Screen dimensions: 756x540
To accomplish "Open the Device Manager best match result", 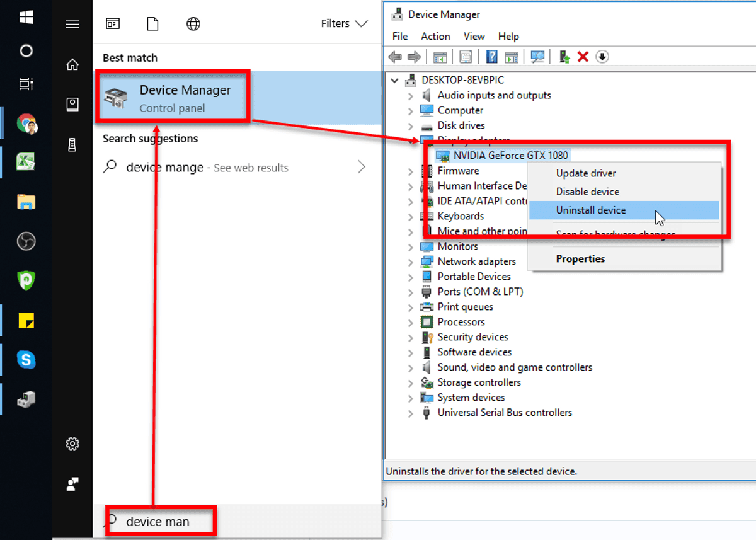I will coord(238,98).
